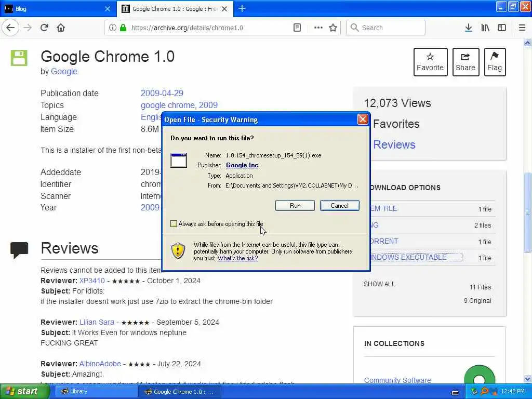Click the green floppy disk software icon
This screenshot has width=532, height=399.
pyautogui.click(x=19, y=58)
